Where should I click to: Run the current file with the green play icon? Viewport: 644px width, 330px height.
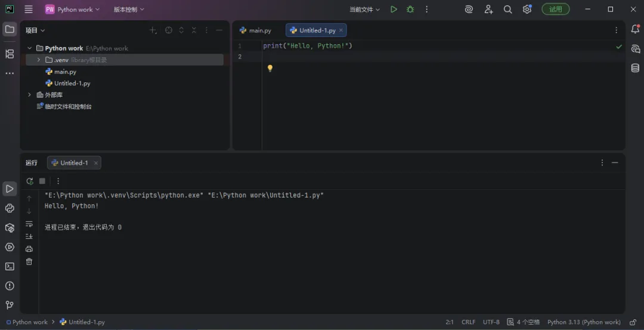(394, 10)
